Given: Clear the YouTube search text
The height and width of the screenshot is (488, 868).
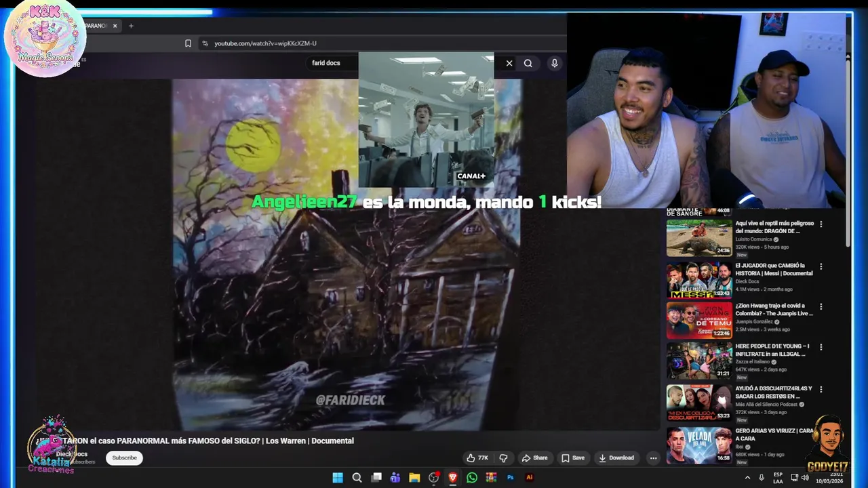Looking at the screenshot, I should coord(509,63).
